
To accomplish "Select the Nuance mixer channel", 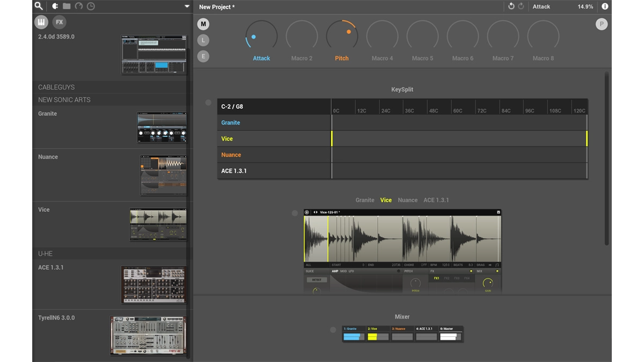I will coord(402,334).
